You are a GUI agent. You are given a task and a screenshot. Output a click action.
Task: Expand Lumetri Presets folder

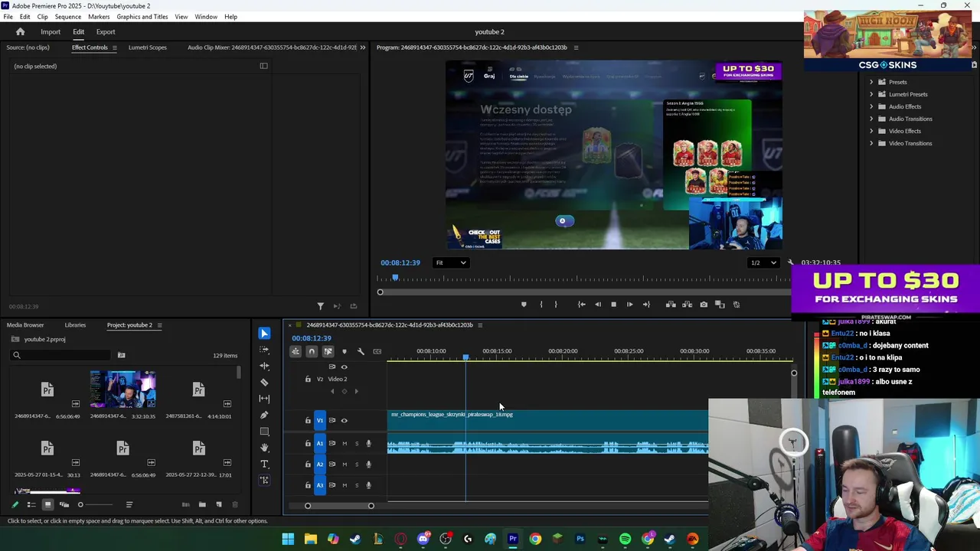point(871,94)
